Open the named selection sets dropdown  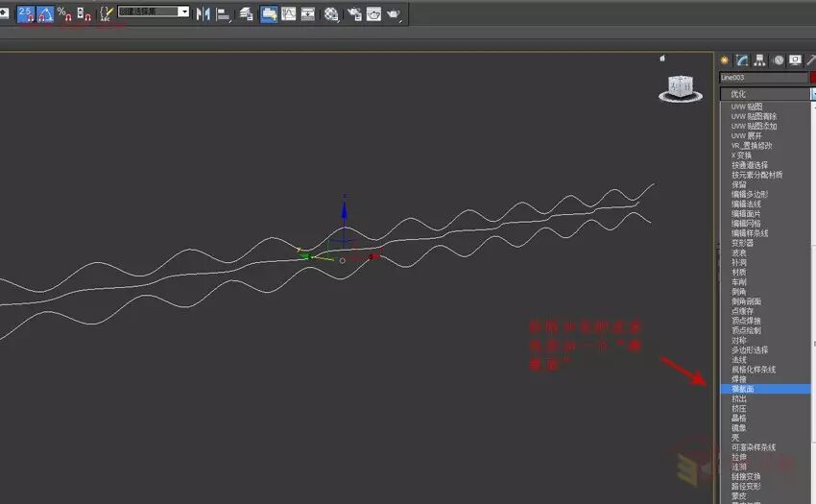[154, 12]
